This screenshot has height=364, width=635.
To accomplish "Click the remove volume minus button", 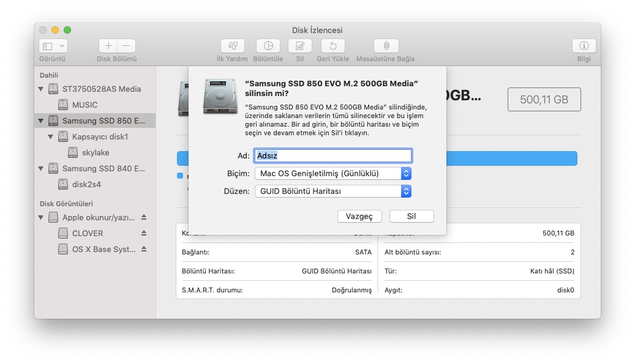I will (126, 46).
